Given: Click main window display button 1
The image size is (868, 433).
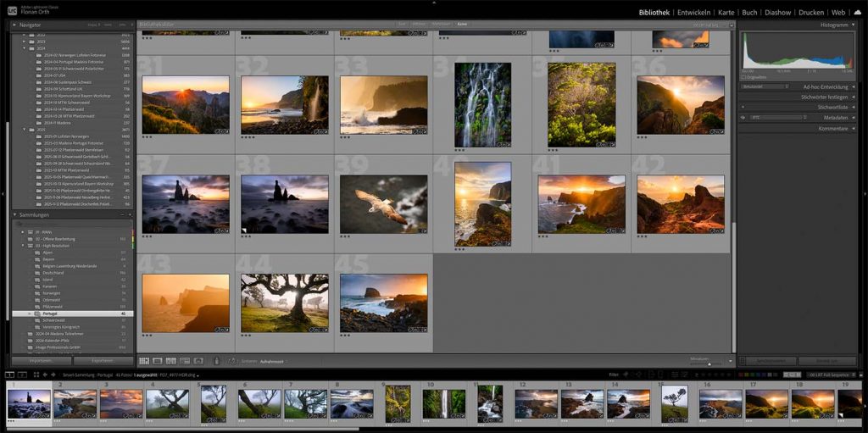Looking at the screenshot, I should coord(10,375).
